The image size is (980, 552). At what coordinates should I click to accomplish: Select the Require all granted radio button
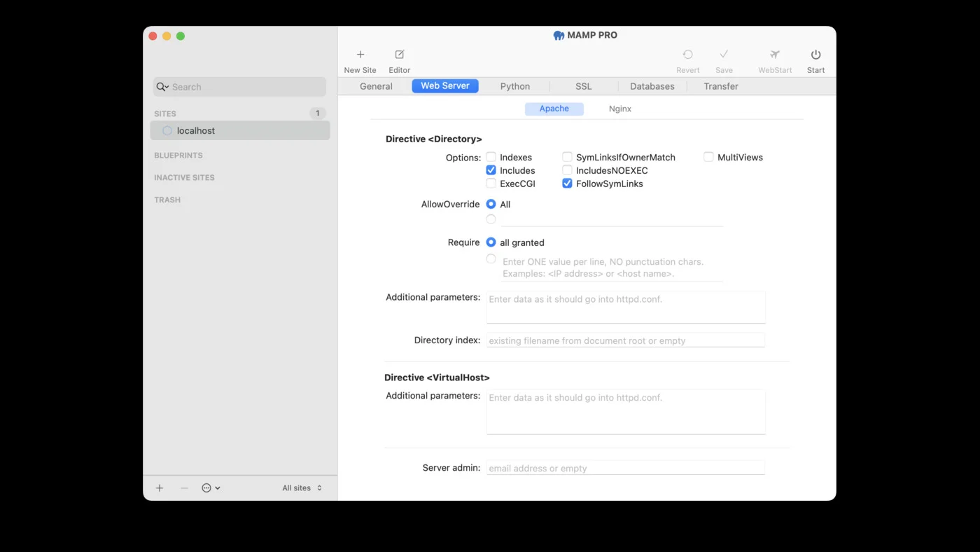[x=491, y=242]
